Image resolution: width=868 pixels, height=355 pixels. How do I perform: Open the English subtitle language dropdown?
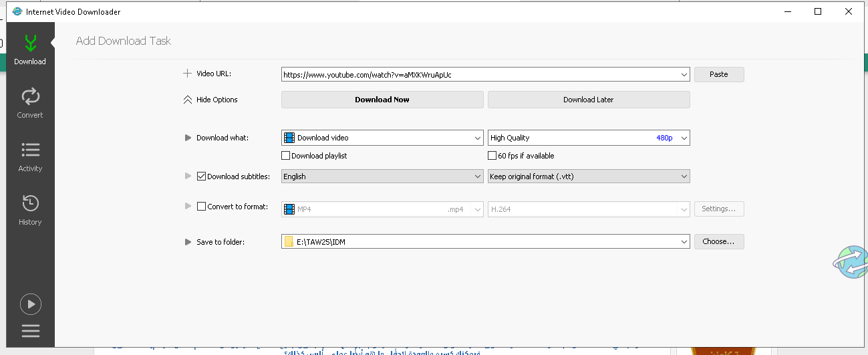coord(382,176)
